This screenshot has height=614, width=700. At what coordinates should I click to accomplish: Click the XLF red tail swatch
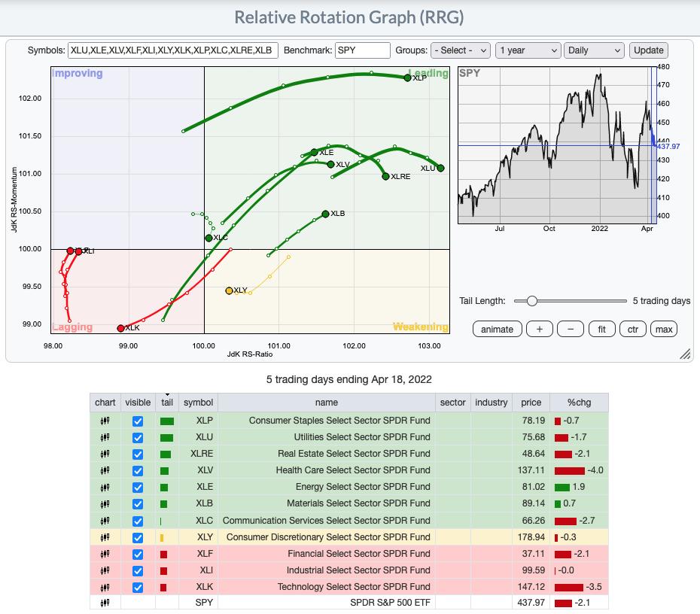[x=163, y=555]
